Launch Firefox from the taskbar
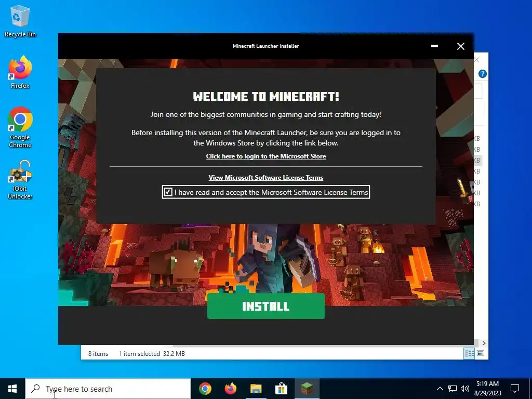The image size is (532, 399). [230, 389]
